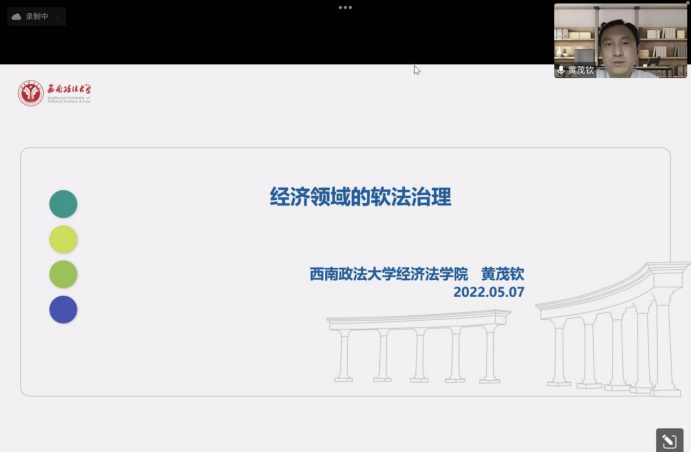Open the three-dot menu at top center

[x=345, y=7]
